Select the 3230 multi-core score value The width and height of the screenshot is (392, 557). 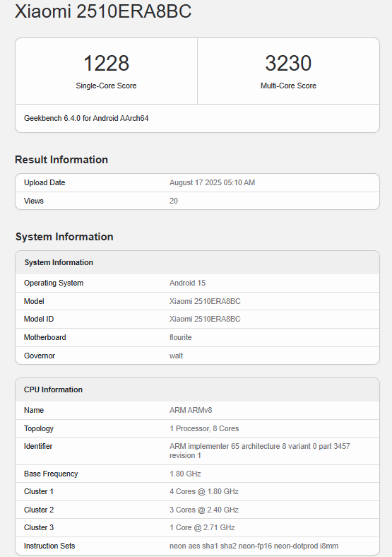(288, 63)
